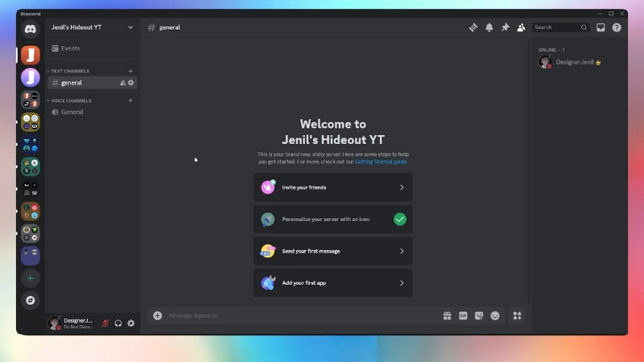Open the Inbox icon
This screenshot has height=362, width=644.
pyautogui.click(x=601, y=27)
